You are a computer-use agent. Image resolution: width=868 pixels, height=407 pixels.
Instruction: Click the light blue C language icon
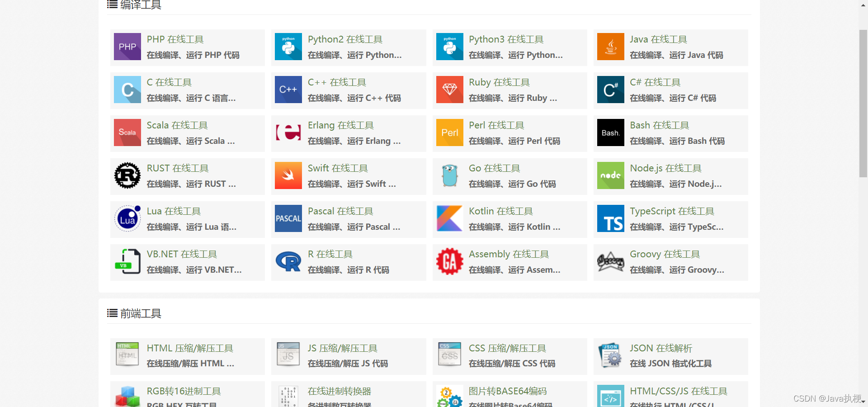pyautogui.click(x=127, y=90)
